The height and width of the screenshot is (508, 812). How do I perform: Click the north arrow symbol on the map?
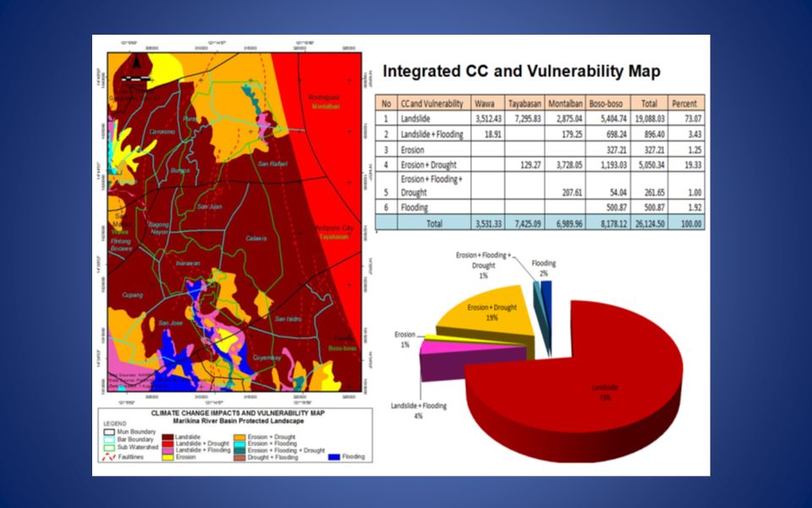click(137, 61)
